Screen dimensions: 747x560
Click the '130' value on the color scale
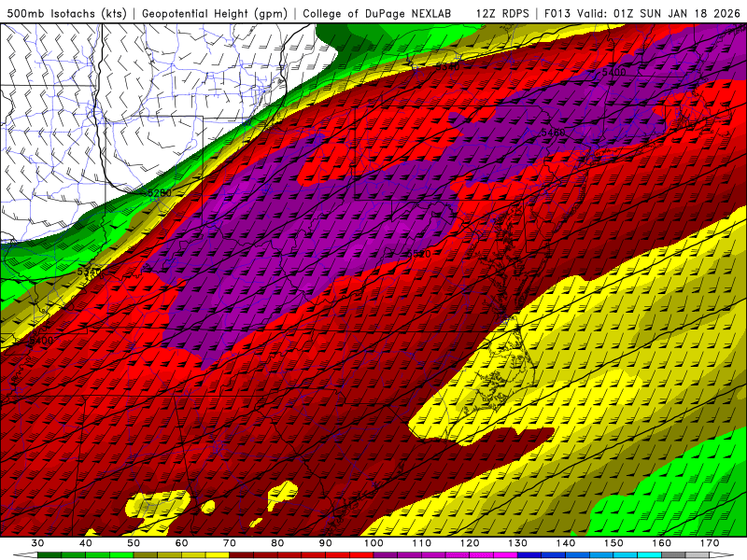pos(518,543)
